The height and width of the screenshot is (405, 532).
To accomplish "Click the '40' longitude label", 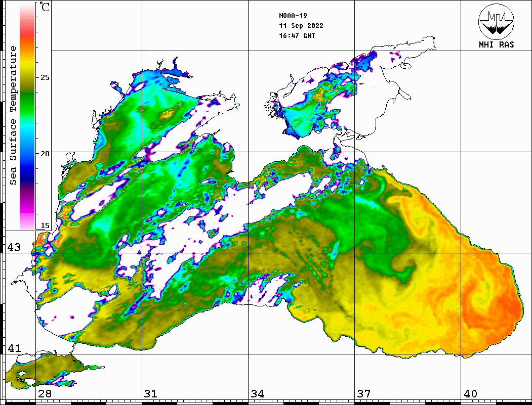I will click(470, 393).
